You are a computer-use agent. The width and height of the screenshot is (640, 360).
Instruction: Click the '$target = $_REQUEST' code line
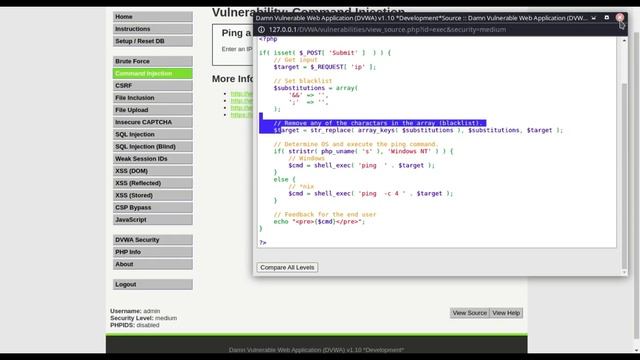pos(324,67)
